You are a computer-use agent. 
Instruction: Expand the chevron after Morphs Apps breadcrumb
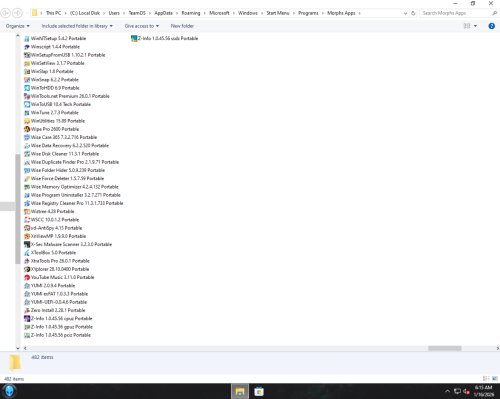360,13
